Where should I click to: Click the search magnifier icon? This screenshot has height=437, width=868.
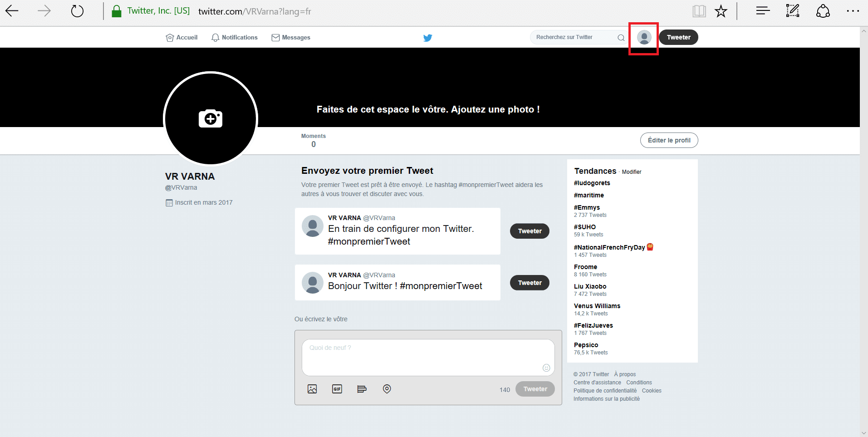tap(621, 38)
